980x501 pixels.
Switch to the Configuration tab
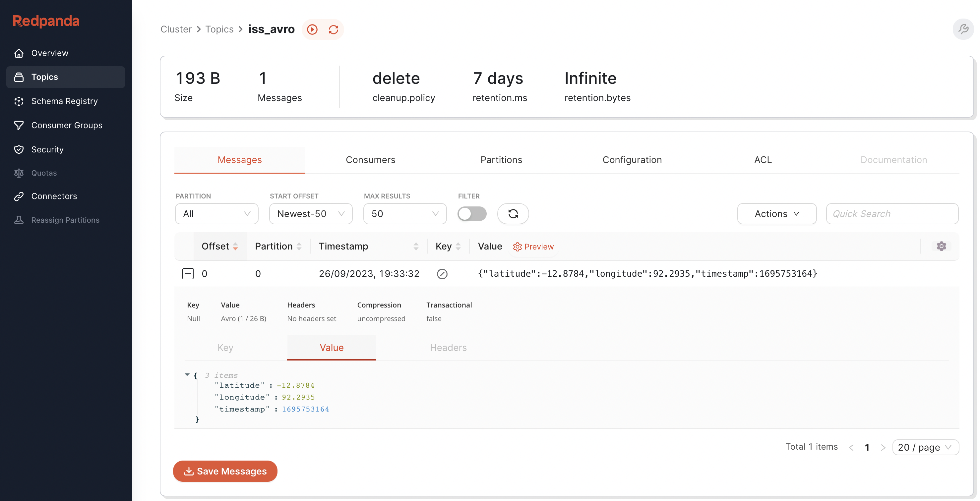632,160
